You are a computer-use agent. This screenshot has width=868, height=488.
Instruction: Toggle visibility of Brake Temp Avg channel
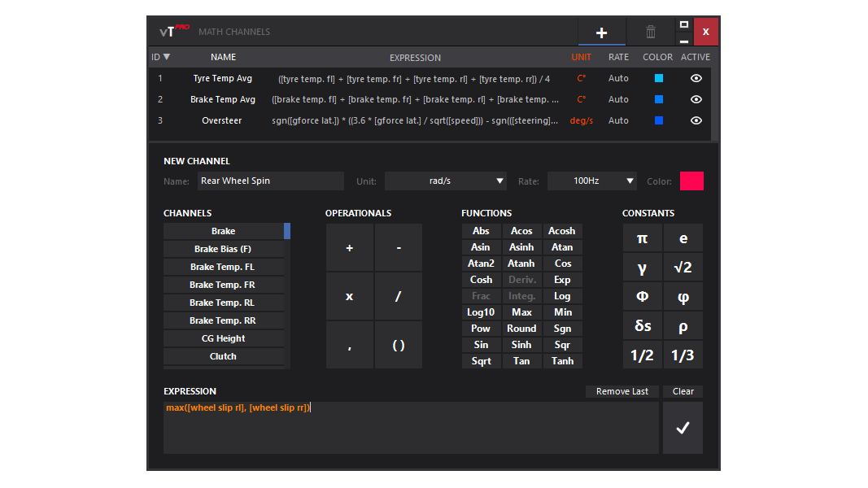pyautogui.click(x=696, y=98)
